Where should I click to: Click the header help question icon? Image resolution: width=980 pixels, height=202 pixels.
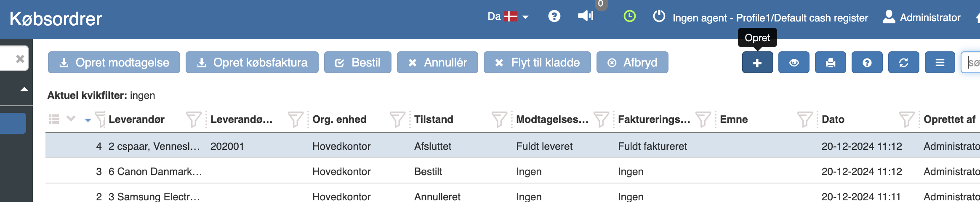pyautogui.click(x=554, y=16)
